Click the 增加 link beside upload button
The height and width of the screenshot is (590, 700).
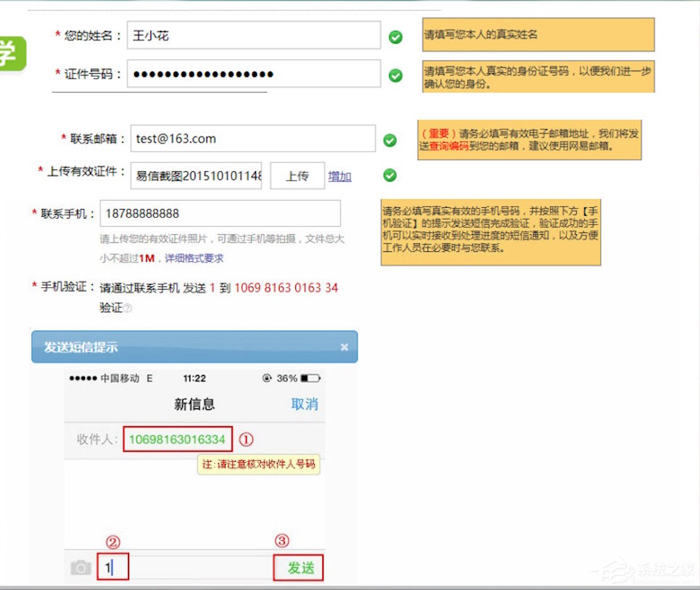tap(340, 176)
